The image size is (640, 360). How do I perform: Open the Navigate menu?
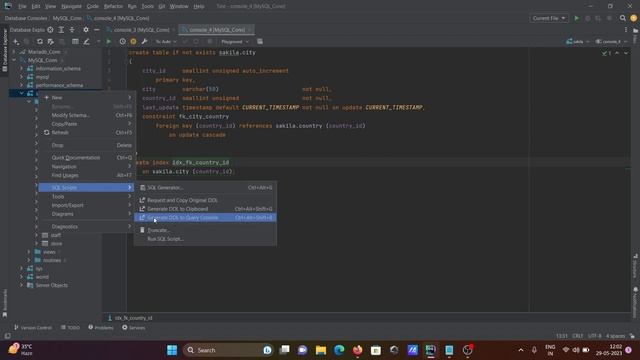[71, 7]
